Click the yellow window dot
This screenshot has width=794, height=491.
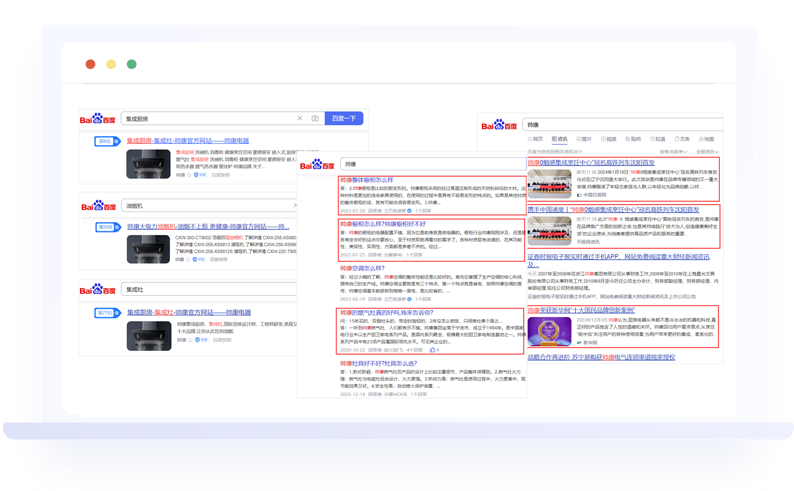pos(111,64)
